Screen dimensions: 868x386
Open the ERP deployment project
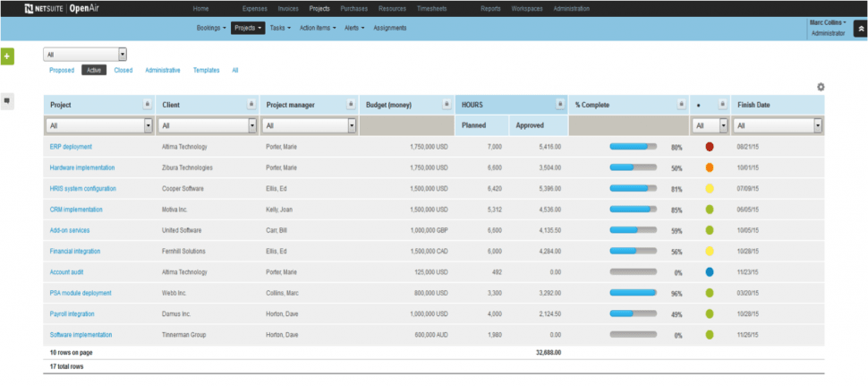pos(71,147)
